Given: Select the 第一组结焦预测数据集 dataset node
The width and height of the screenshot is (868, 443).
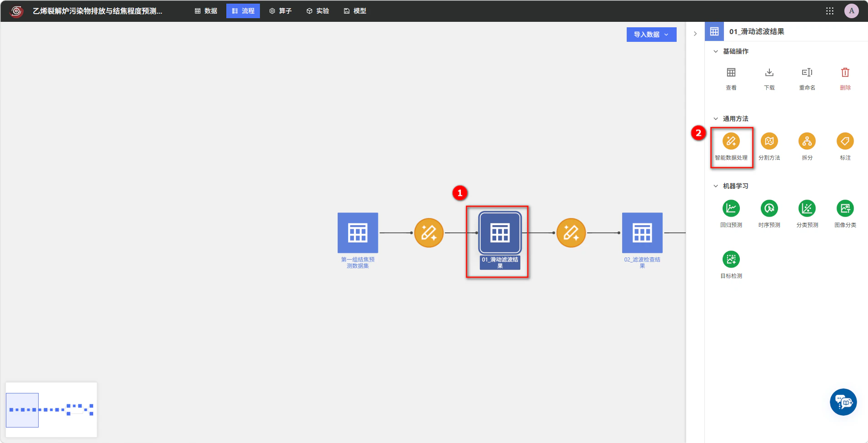Looking at the screenshot, I should pyautogui.click(x=358, y=233).
